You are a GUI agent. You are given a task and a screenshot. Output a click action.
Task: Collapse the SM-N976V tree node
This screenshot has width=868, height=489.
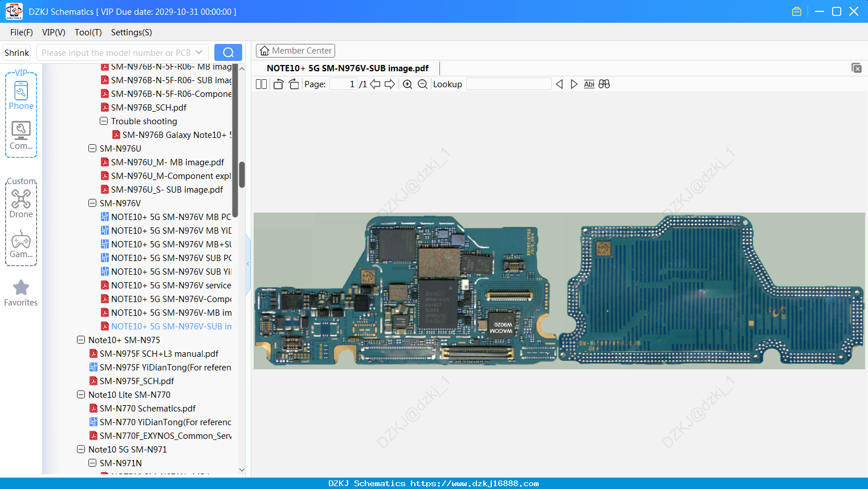tap(92, 203)
